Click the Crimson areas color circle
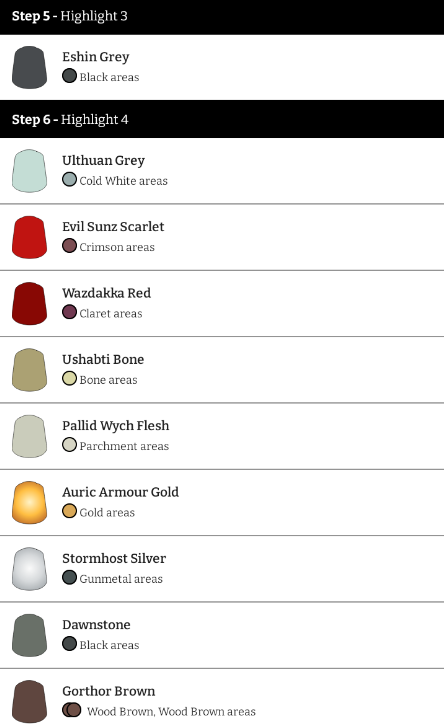The width and height of the screenshot is (444, 728). pyautogui.click(x=69, y=246)
